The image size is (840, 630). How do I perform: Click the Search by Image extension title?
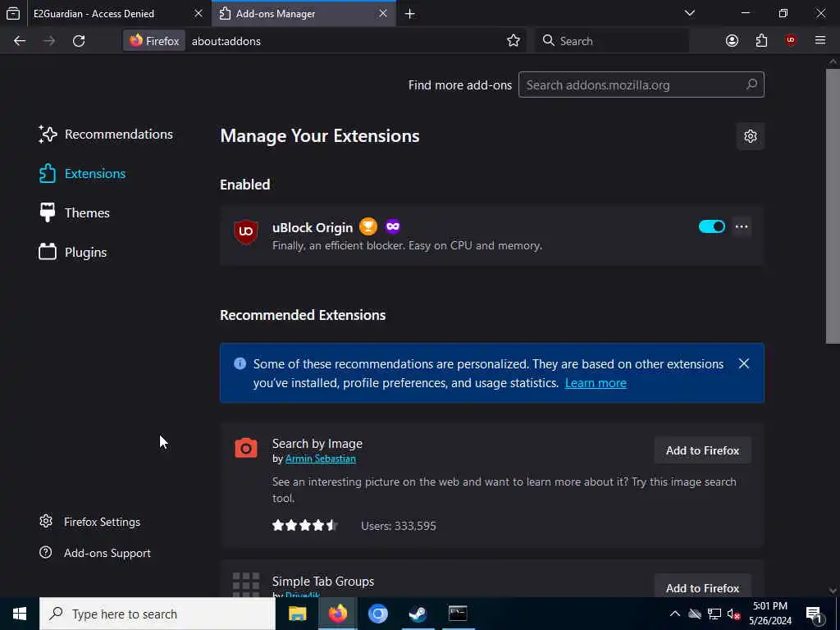[317, 444]
